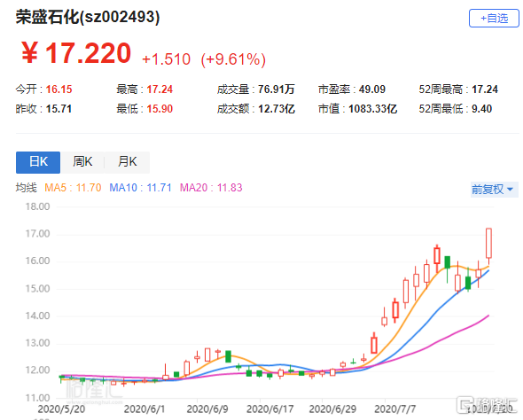Add stock to watchlist with +自选 button

click(x=494, y=18)
